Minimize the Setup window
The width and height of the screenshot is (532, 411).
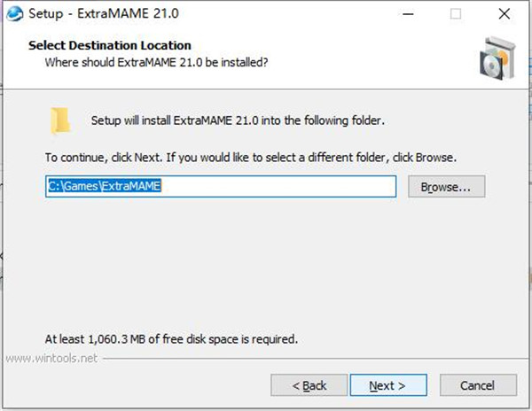coord(407,14)
